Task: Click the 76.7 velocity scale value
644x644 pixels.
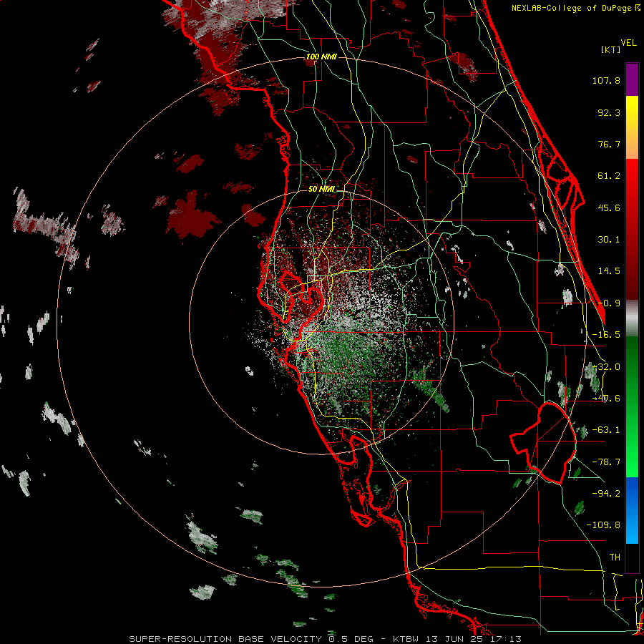Action: tap(609, 144)
